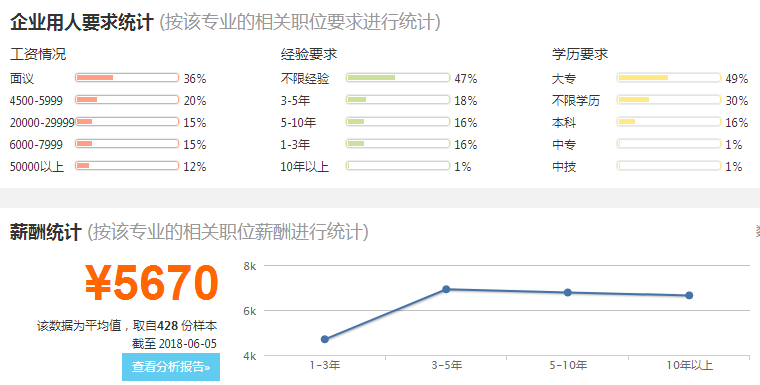
Task: Click the 面议 salary progress bar
Action: (127, 78)
